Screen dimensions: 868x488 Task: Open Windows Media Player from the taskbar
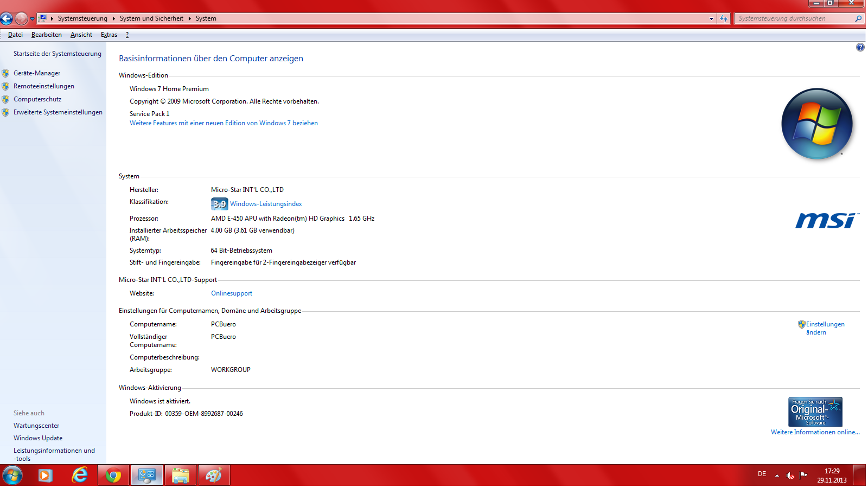(44, 475)
